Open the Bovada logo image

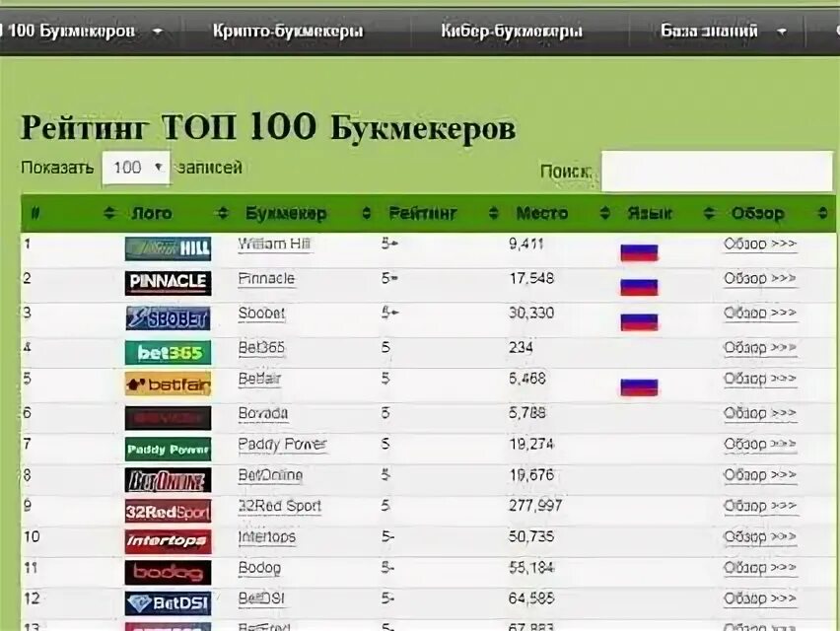(168, 418)
